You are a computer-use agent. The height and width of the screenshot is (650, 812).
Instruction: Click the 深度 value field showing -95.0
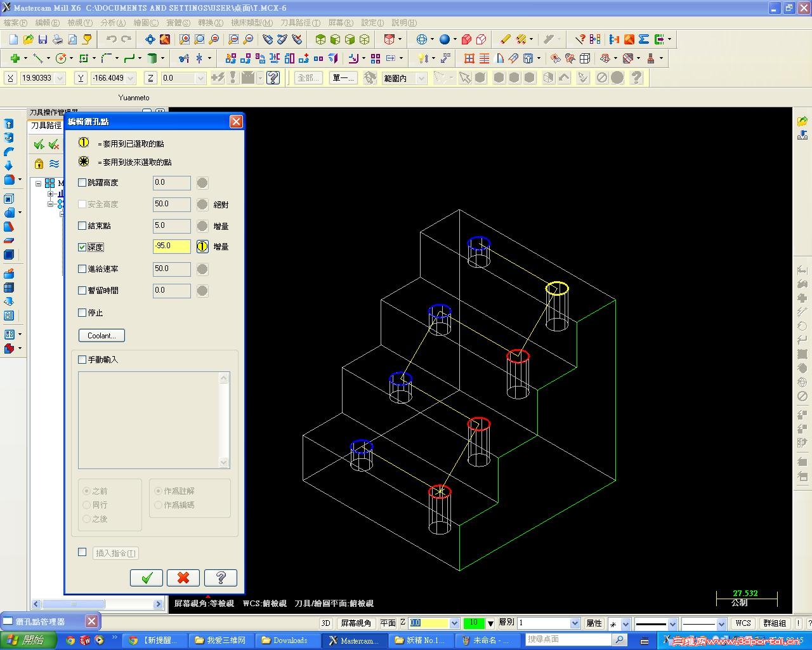(172, 246)
